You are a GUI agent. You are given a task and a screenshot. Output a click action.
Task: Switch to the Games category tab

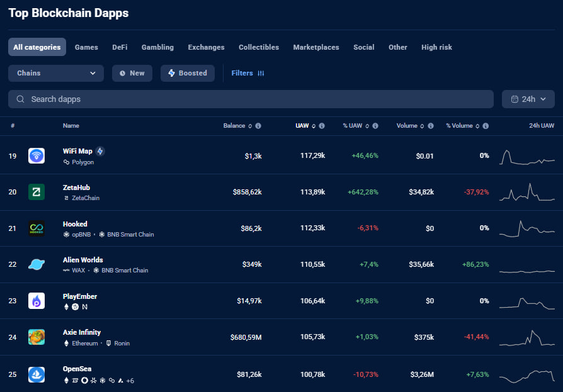coord(86,47)
